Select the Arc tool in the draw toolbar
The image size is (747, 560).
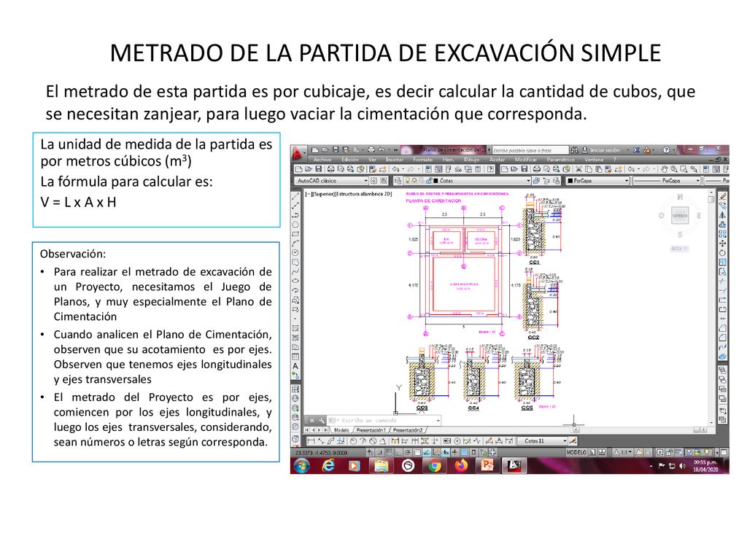pos(295,244)
